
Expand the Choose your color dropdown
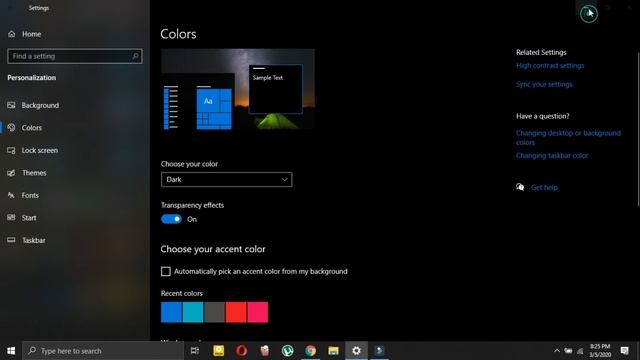pos(227,180)
